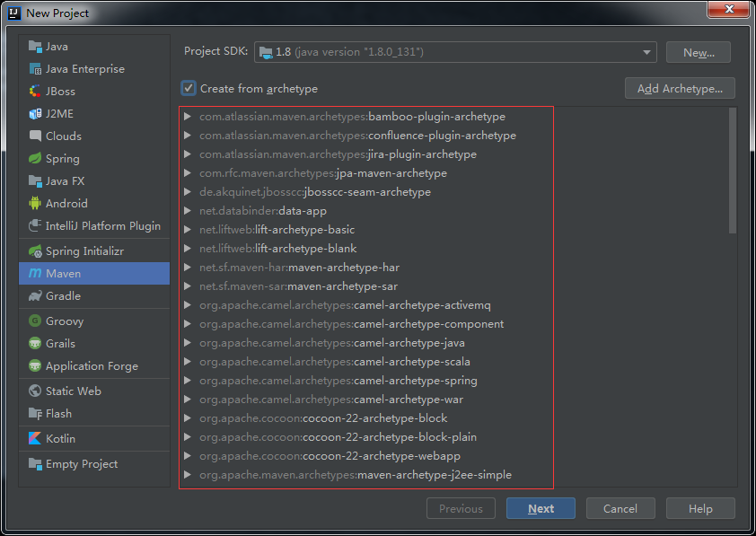Viewport: 756px width, 536px height.
Task: Select the Maven m icon
Action: point(35,273)
